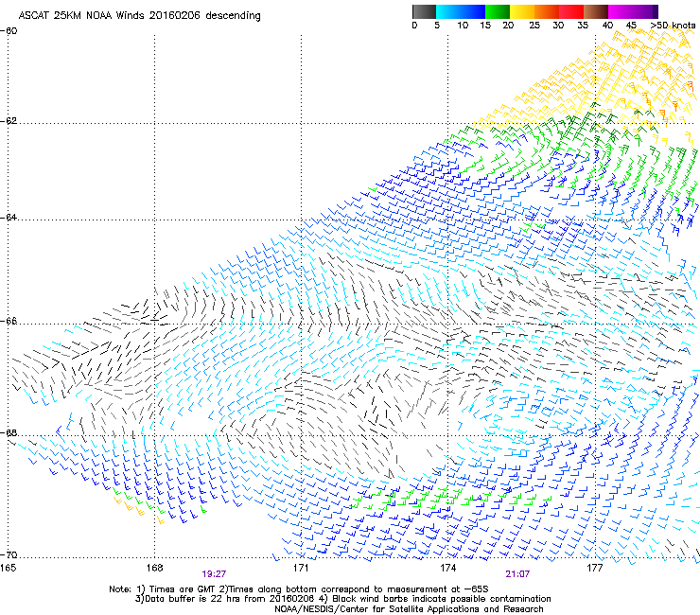Click longitude axis label 177
The height and width of the screenshot is (615, 700).
595,568
